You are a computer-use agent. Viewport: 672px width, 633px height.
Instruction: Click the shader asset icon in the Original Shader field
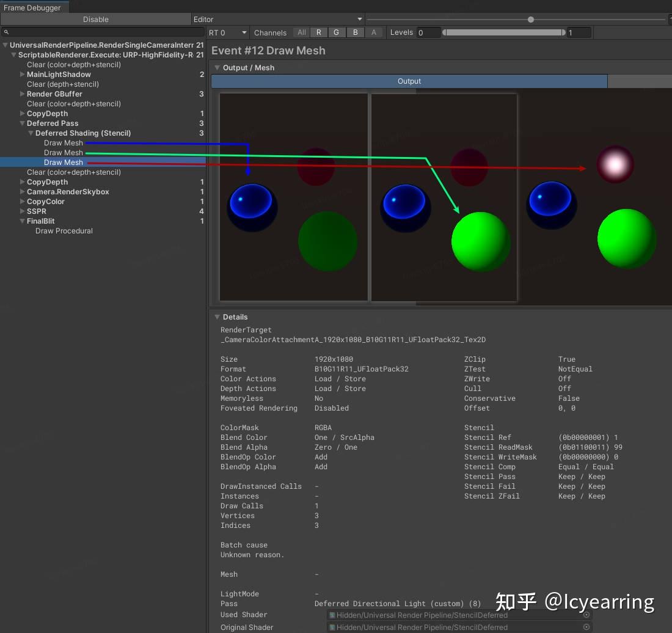(x=331, y=627)
